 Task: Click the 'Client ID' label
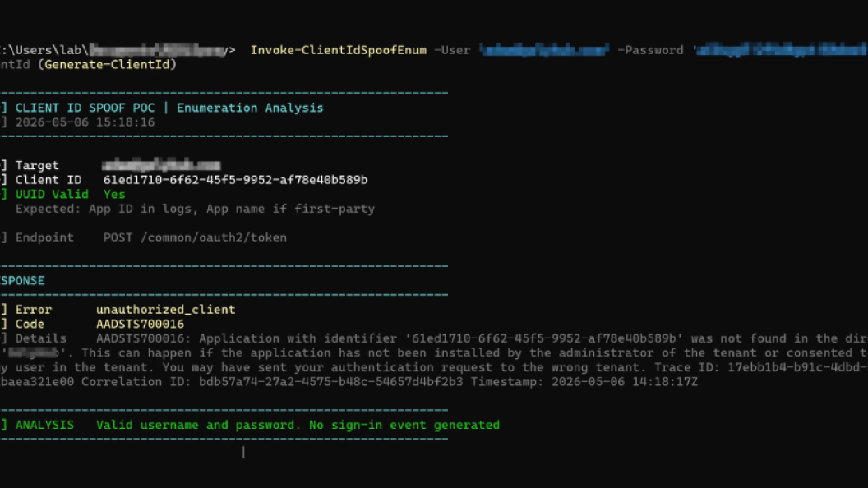[x=48, y=180]
